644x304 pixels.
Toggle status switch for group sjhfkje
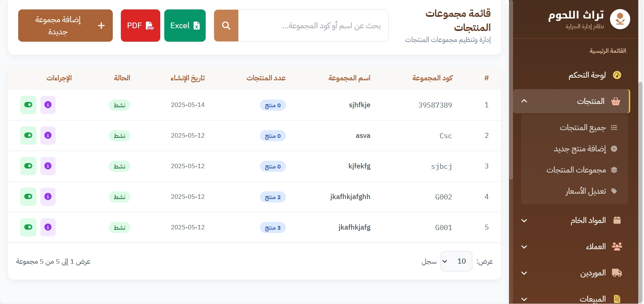[x=28, y=105]
